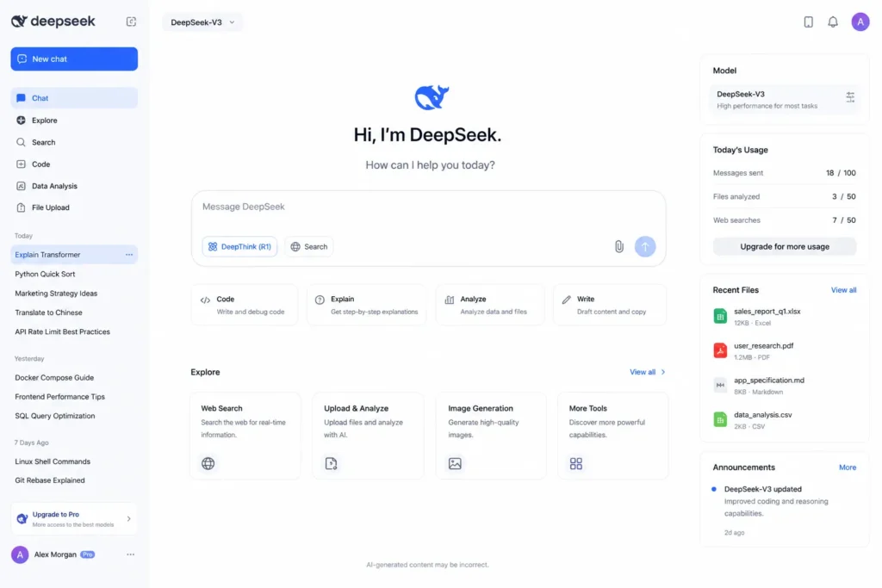Image resolution: width=882 pixels, height=588 pixels.
Task: Open app_specification.md markdown icon
Action: click(720, 385)
